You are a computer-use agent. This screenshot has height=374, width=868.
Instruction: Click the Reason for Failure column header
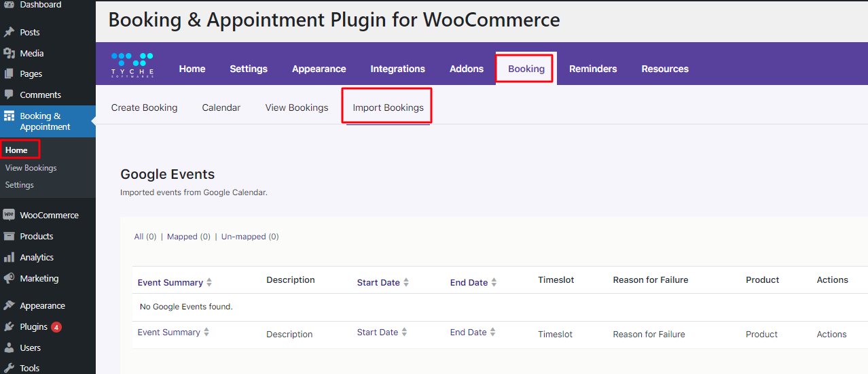651,279
